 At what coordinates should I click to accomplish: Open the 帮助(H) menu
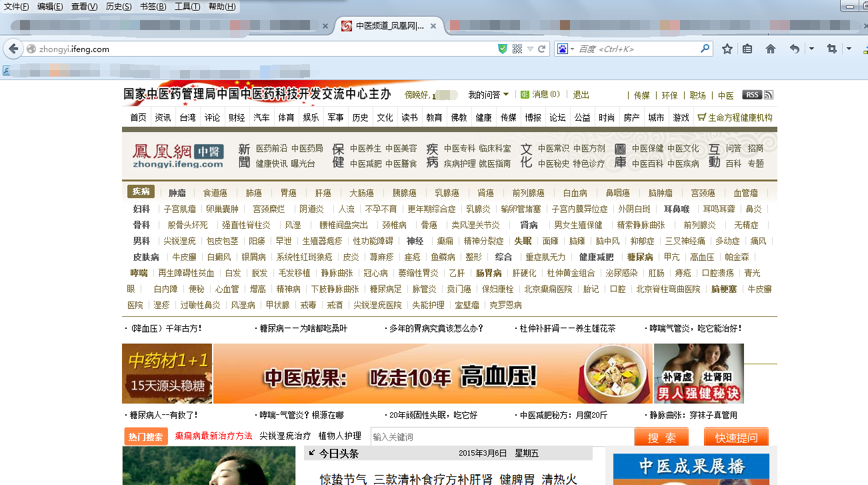(222, 7)
